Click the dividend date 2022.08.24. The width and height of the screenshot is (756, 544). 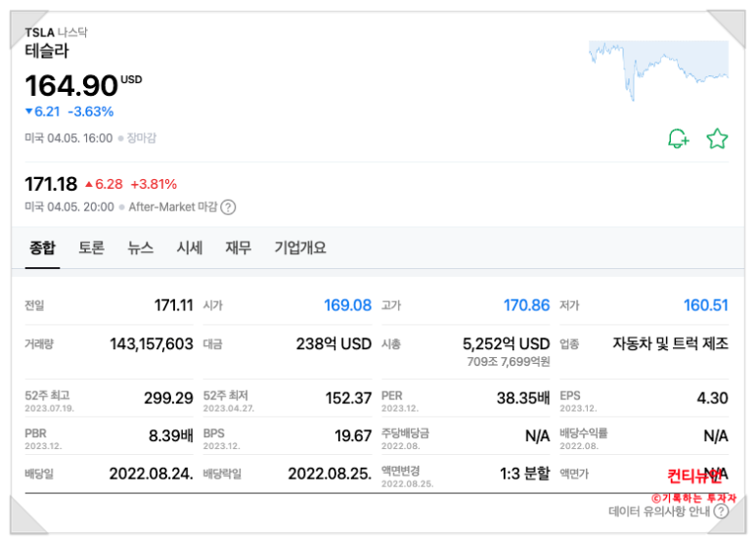pos(151,475)
